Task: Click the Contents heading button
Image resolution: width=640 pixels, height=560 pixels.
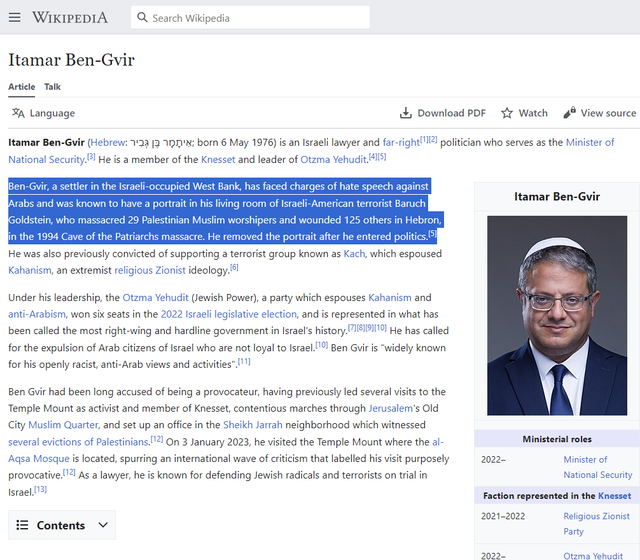Action: (x=62, y=525)
